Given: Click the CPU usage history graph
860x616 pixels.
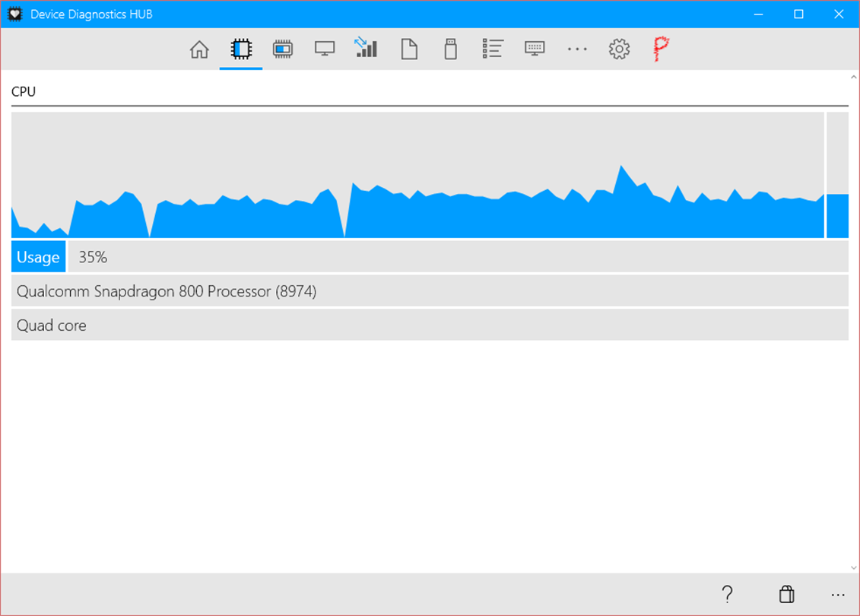Looking at the screenshot, I should coord(417,175).
